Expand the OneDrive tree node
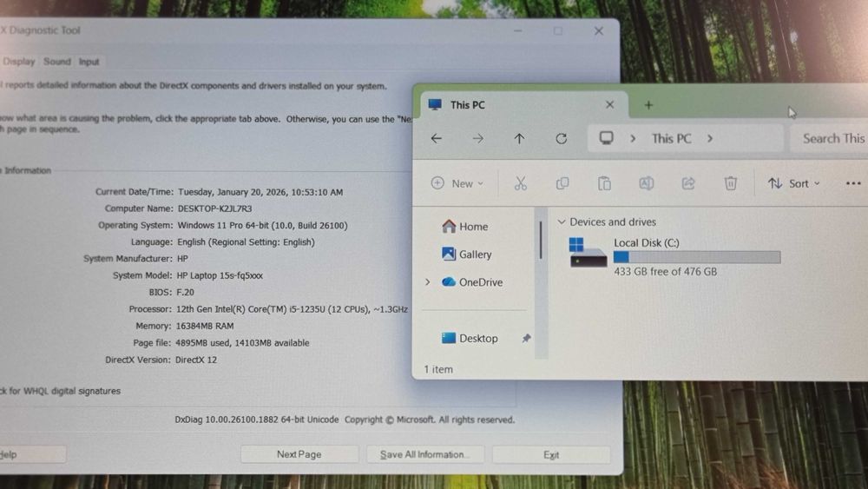 [x=427, y=282]
